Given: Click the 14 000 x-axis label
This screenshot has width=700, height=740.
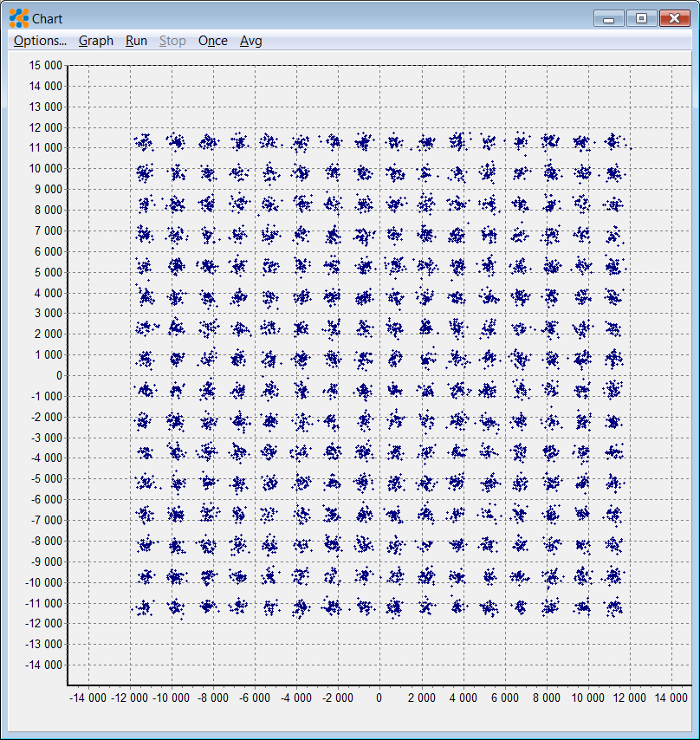Looking at the screenshot, I should [x=671, y=698].
